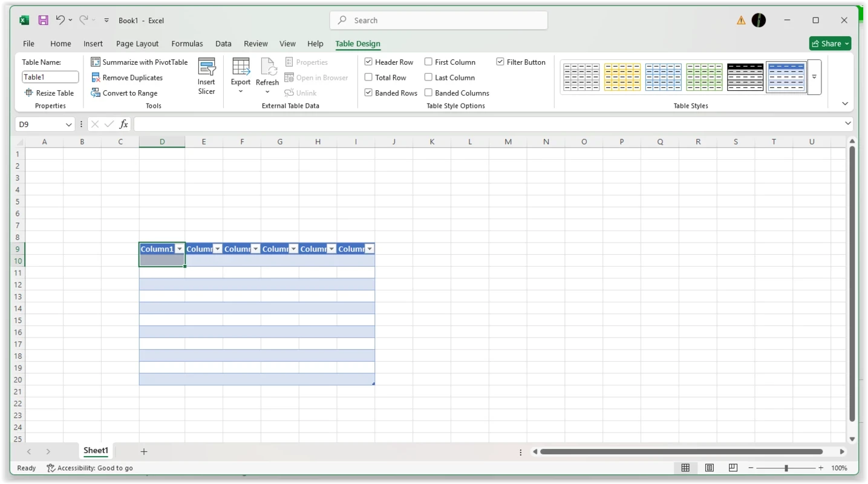Click the Remove Duplicates icon

96,77
